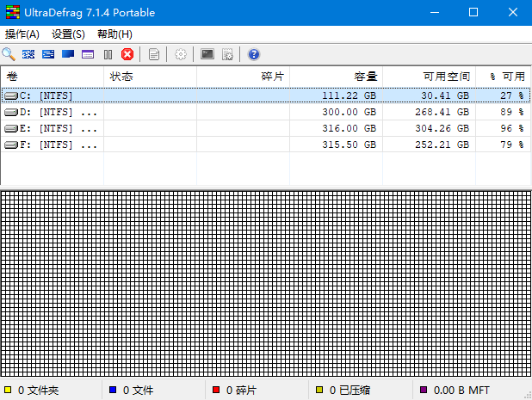
Task: Click the cluster map grid
Action: tap(266, 284)
